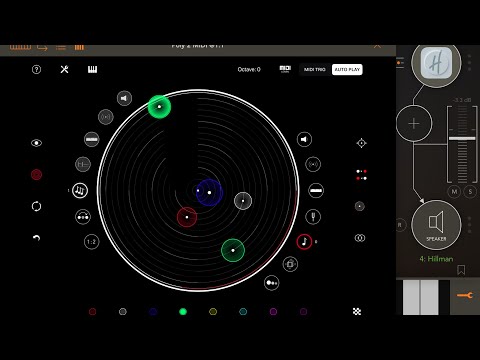480x360 pixels.
Task: Click the AUM channel volume fader handle
Action: (x=462, y=138)
